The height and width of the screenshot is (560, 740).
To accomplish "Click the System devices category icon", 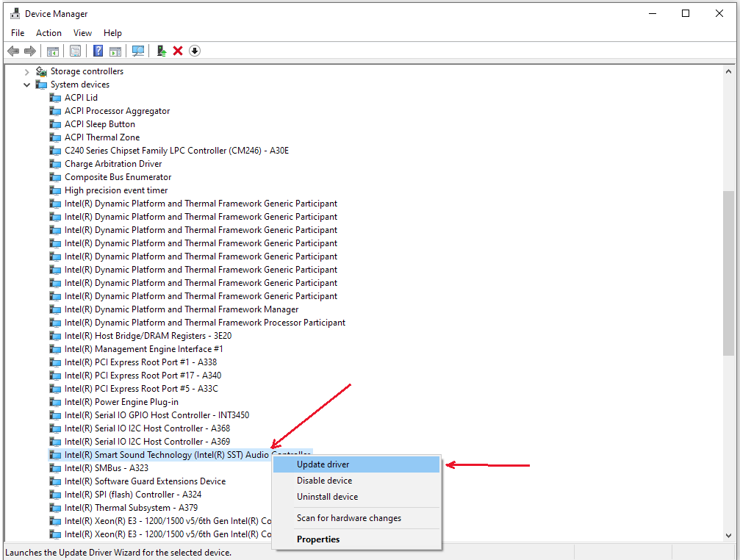I will click(42, 85).
